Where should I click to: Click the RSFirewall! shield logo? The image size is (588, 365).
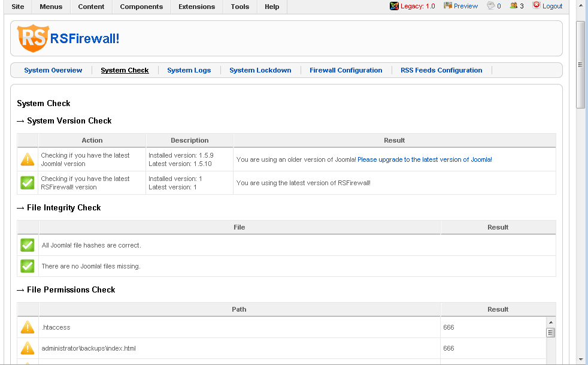[x=33, y=38]
